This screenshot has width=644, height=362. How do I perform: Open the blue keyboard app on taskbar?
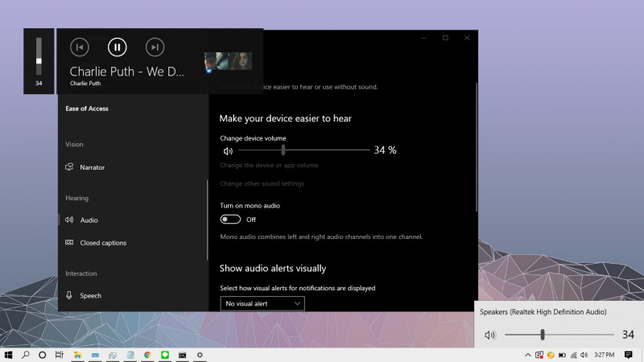pos(95,355)
